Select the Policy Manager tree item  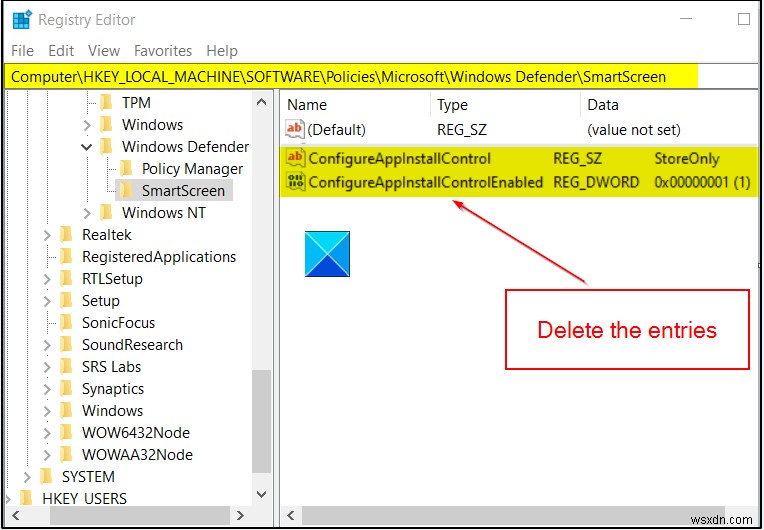(x=192, y=169)
